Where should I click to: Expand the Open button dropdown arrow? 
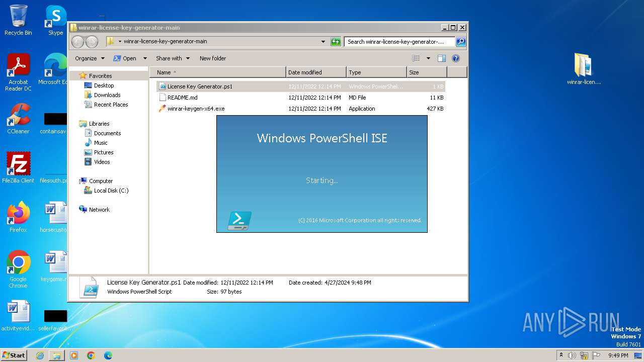point(145,58)
